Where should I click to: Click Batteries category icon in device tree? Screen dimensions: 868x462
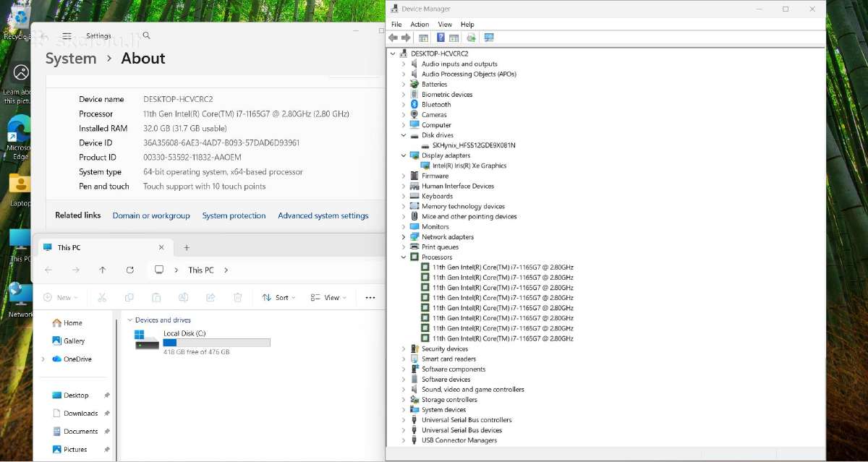tap(414, 84)
